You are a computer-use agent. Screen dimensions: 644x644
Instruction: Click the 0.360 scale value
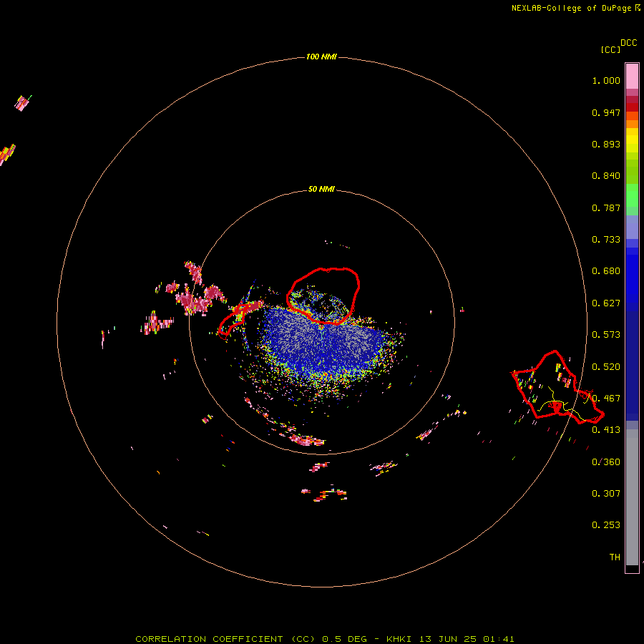point(606,462)
